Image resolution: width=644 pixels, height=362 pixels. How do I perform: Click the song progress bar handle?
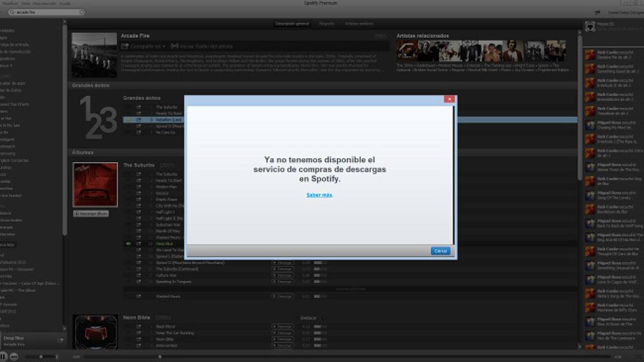160,356
